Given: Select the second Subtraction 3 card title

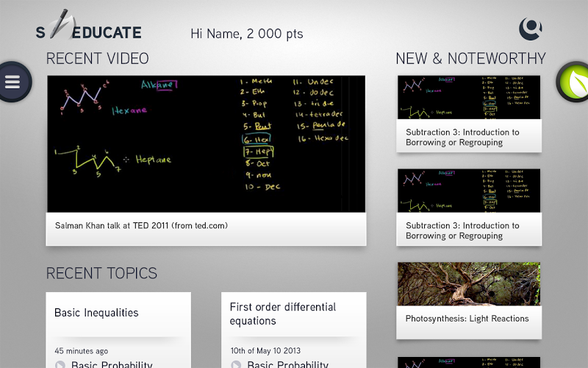Looking at the screenshot, I should (462, 230).
